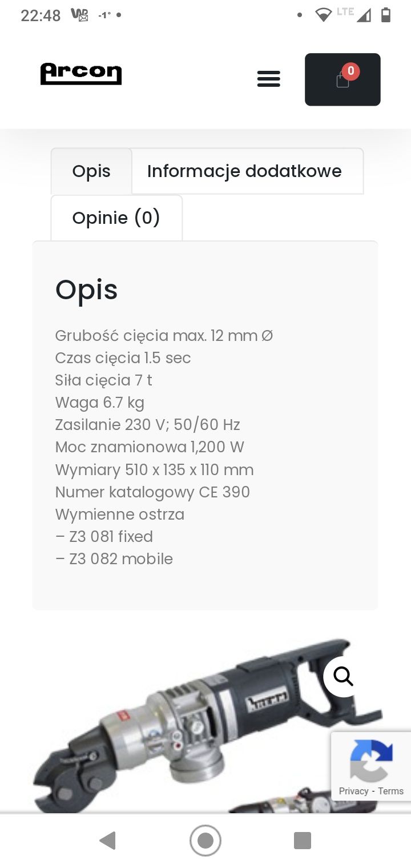Tap the Opis section heading
Image resolution: width=411 pixels, height=868 pixels.
point(87,290)
